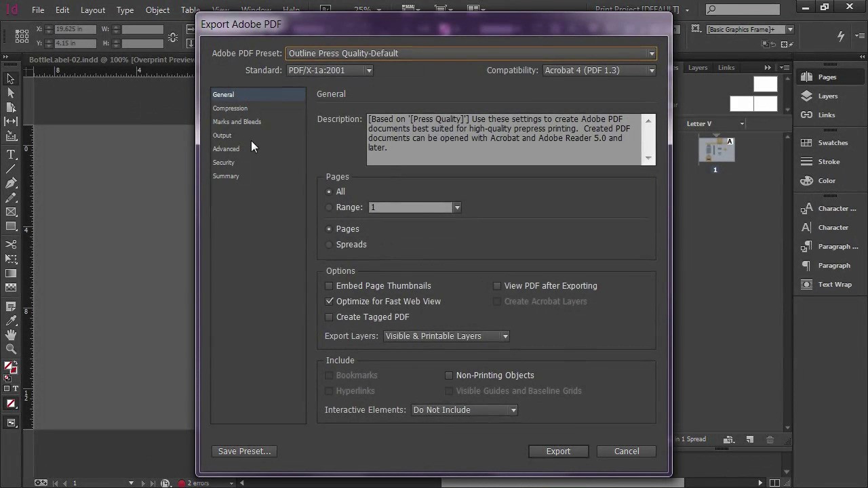Click the Quick Apply lightning icon
Image resolution: width=868 pixels, height=488 pixels.
(841, 37)
